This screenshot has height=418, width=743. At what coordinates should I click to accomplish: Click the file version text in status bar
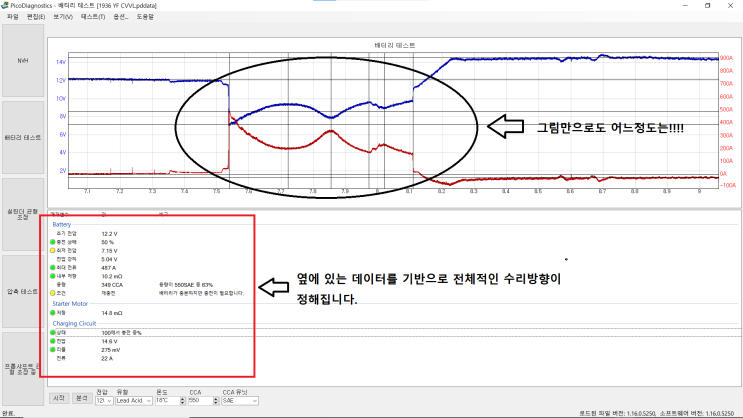(616, 413)
